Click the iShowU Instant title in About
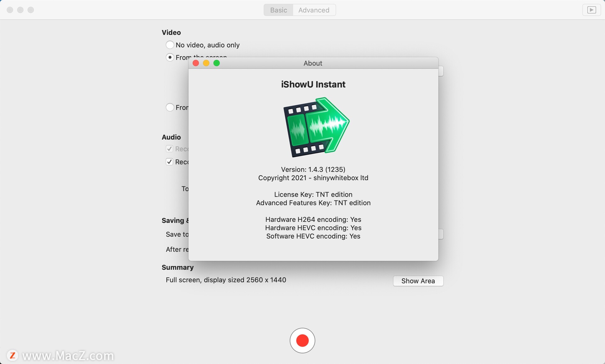 (313, 84)
